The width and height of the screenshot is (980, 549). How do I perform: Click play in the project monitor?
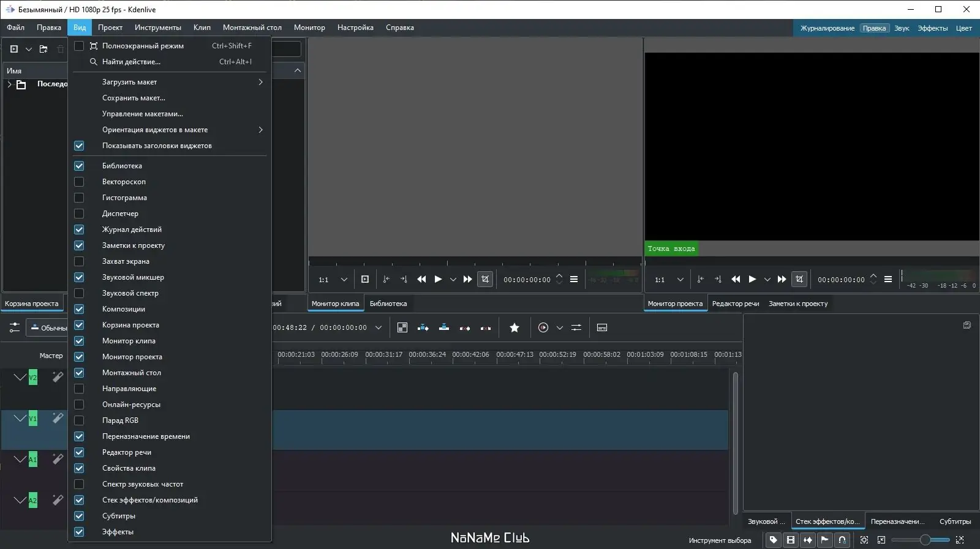point(752,279)
